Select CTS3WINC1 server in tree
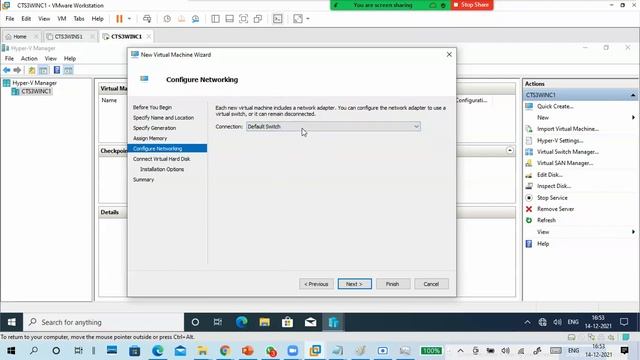Image resolution: width=640 pixels, height=360 pixels. click(x=36, y=91)
